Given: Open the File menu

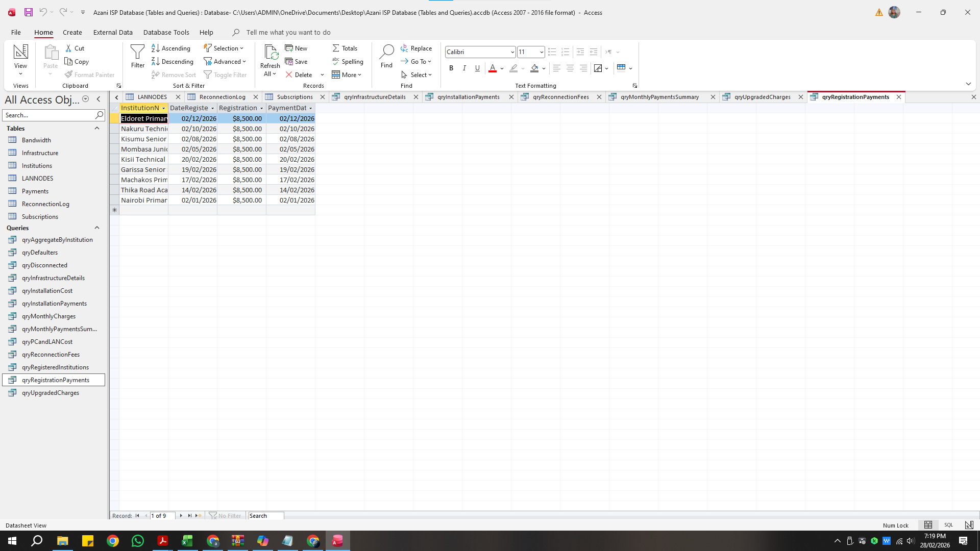Looking at the screenshot, I should click(16, 32).
